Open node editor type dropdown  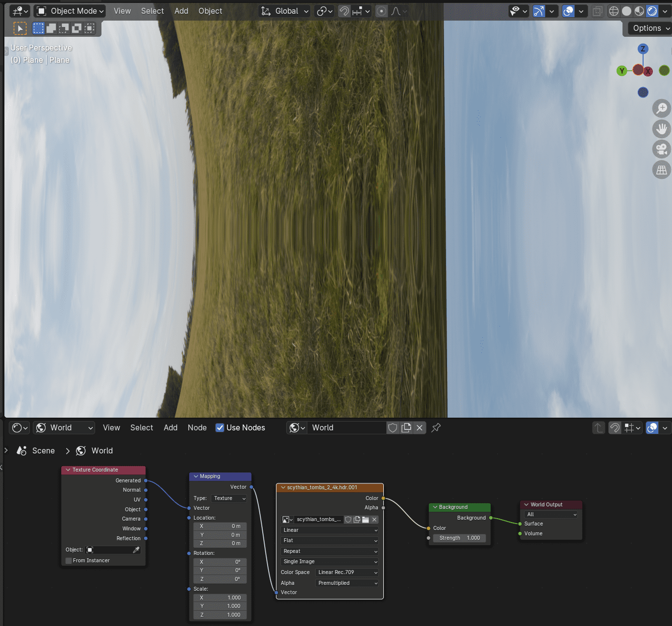(20, 427)
